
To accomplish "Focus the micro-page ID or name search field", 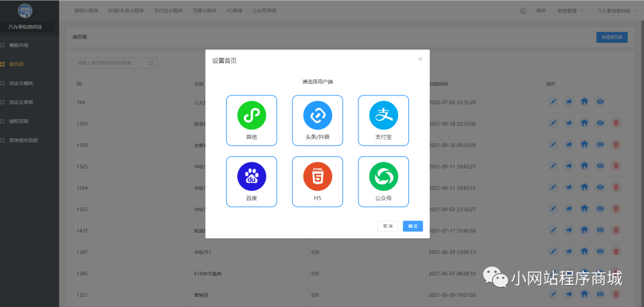I will [116, 63].
